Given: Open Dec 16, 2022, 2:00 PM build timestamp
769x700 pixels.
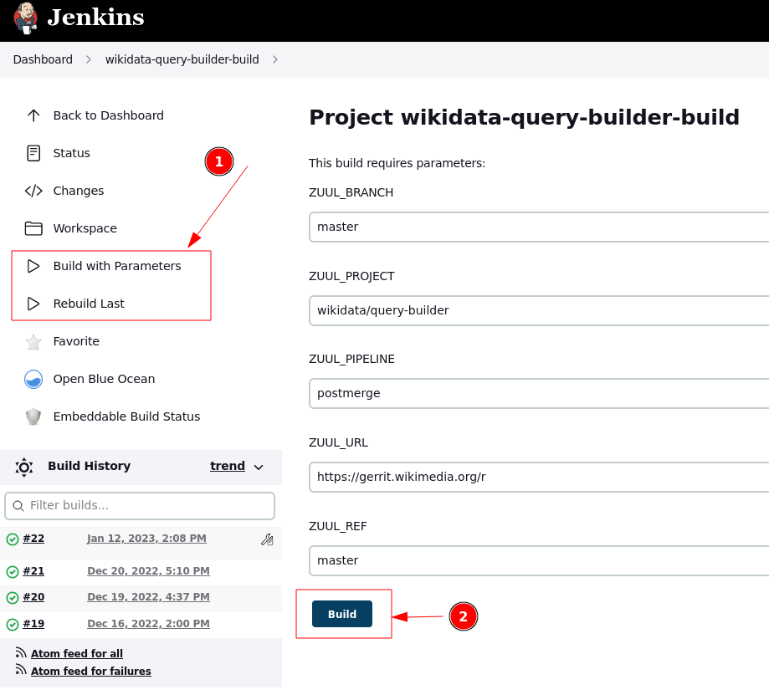Looking at the screenshot, I should point(148,624).
